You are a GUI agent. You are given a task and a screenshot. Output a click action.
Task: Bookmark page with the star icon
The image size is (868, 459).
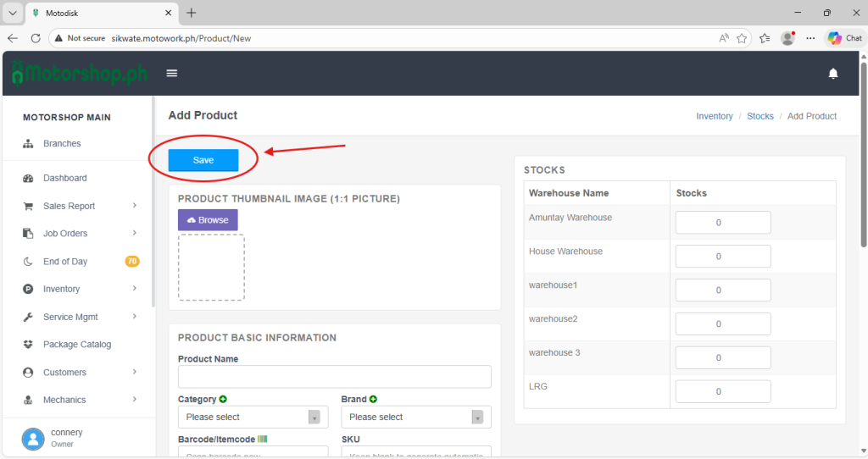pos(742,38)
